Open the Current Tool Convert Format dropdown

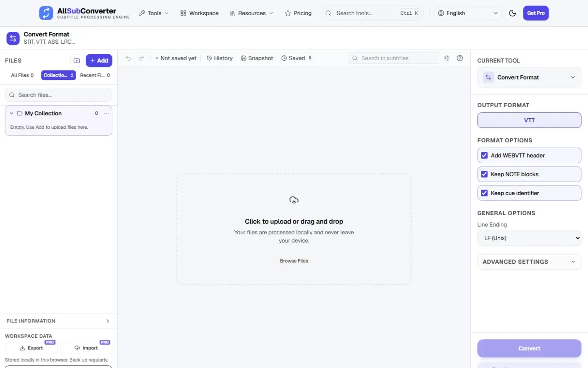tap(529, 77)
